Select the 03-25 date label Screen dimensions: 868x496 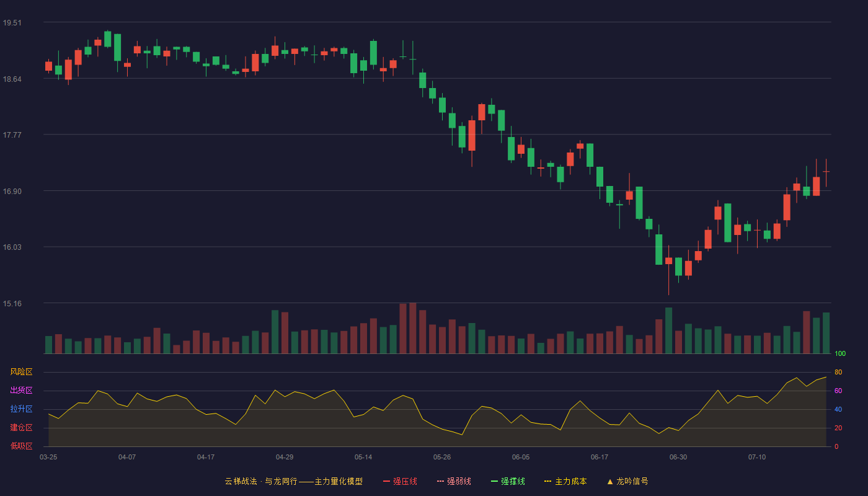click(x=48, y=457)
